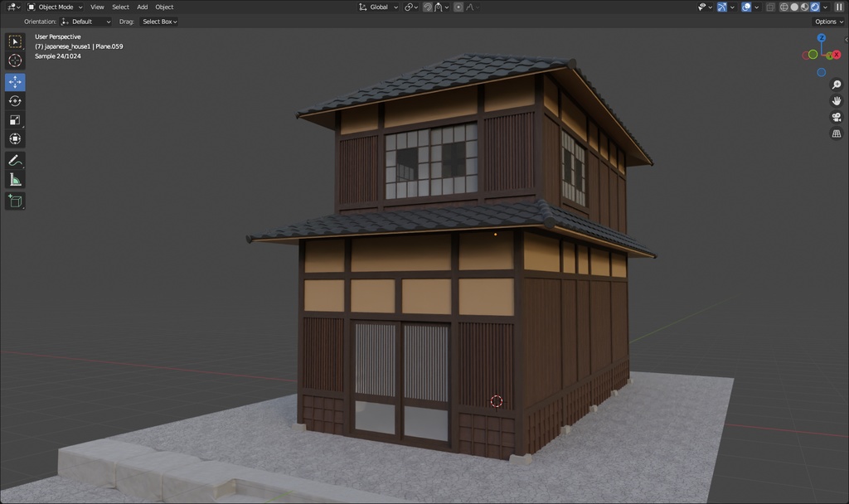The width and height of the screenshot is (849, 504).
Task: Open the Select menu
Action: [120, 7]
